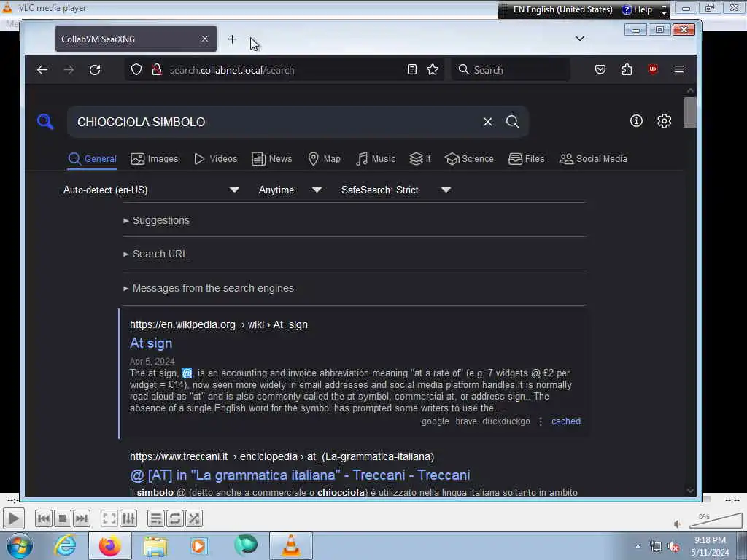Switch to the Social Media category

(x=593, y=158)
